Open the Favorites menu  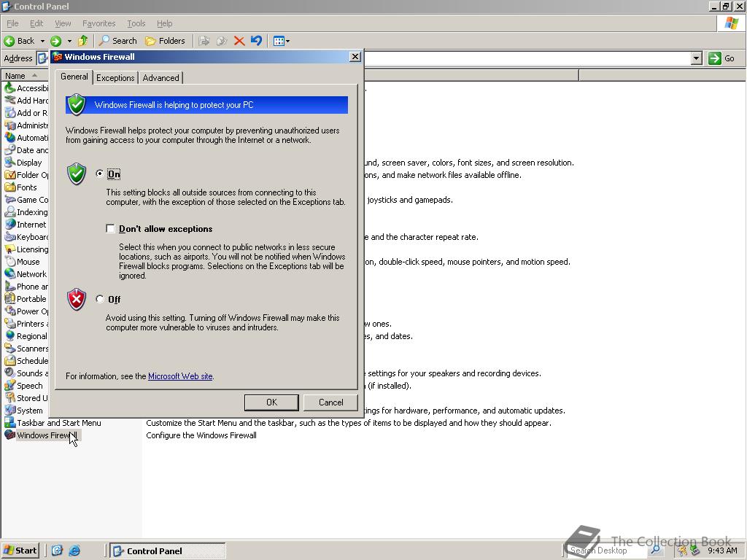(x=98, y=23)
